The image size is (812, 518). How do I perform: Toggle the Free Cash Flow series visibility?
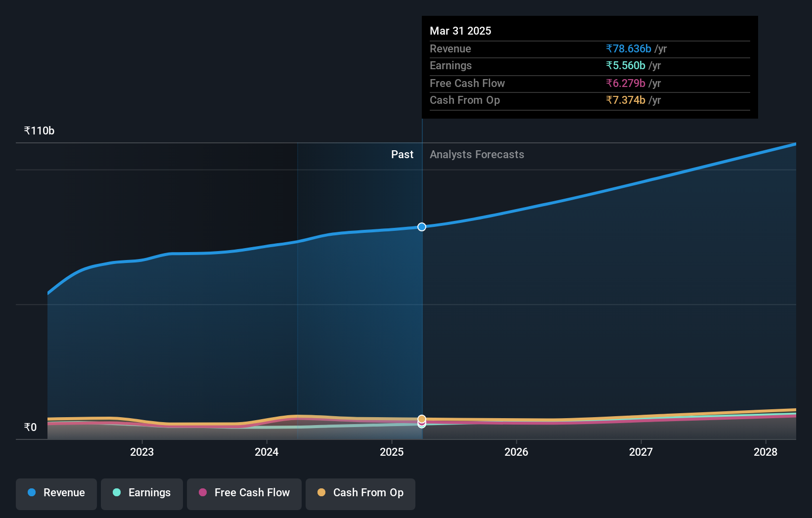(x=244, y=493)
